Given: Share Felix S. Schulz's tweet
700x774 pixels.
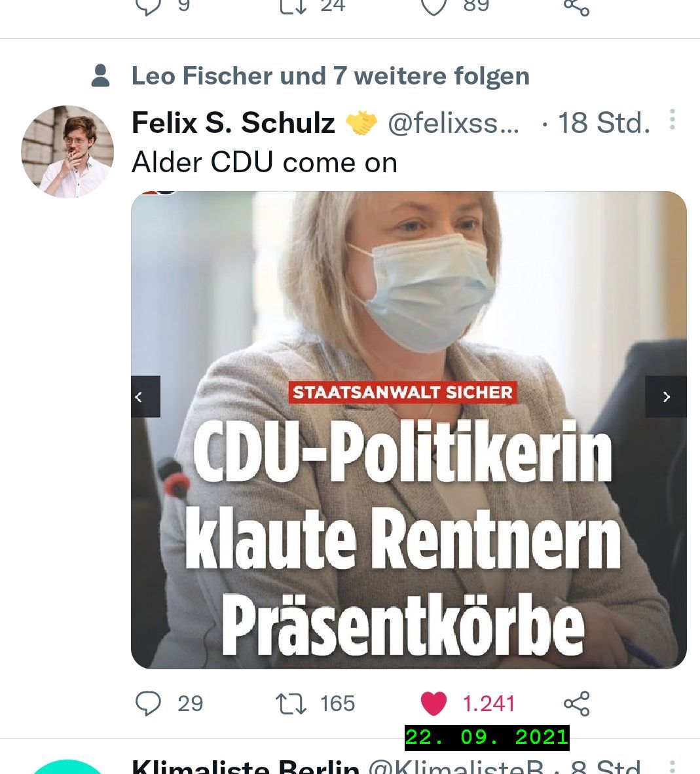Looking at the screenshot, I should [577, 703].
